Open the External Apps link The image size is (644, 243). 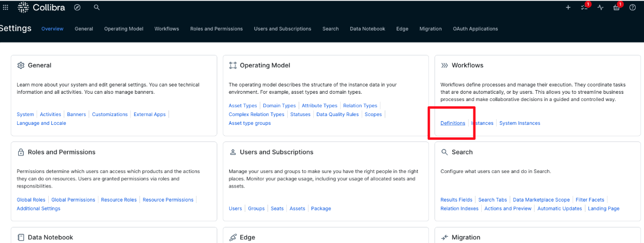(150, 115)
